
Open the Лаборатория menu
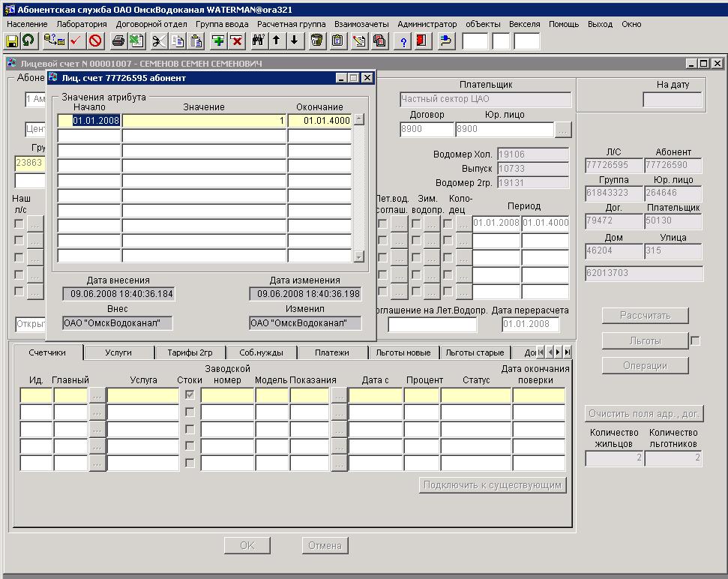[82, 24]
